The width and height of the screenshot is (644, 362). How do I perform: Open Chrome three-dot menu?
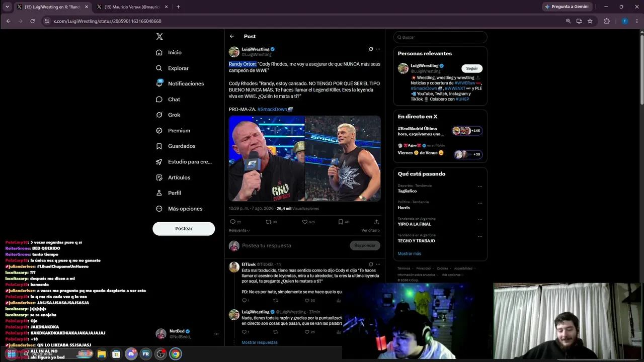pos(636,21)
